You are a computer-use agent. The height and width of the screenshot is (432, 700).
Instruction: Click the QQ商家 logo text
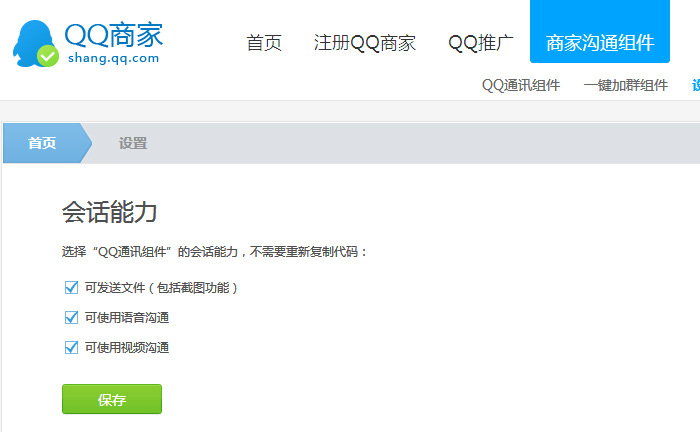click(113, 34)
